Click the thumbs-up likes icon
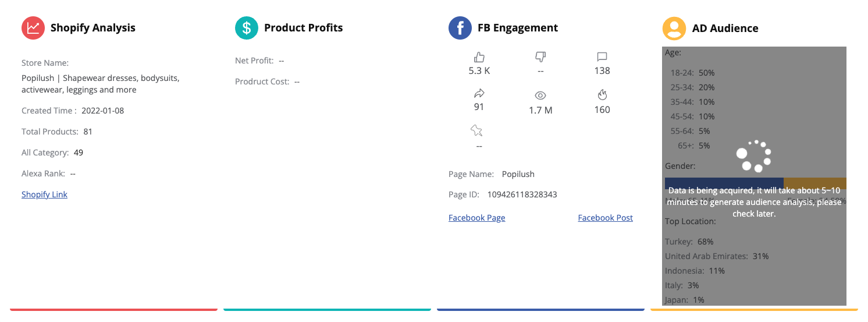 click(x=479, y=56)
